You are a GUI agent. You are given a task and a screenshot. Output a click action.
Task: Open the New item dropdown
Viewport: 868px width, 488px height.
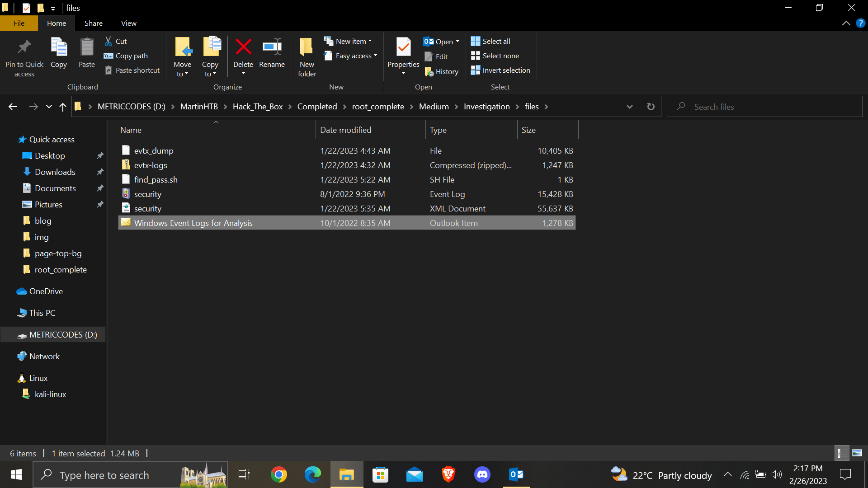click(349, 41)
